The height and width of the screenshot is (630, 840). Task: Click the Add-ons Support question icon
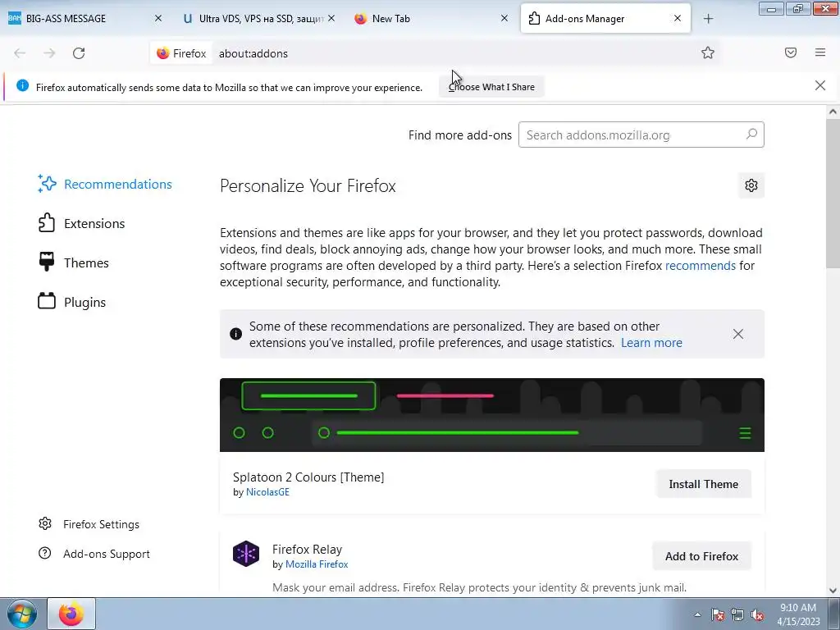[x=45, y=553]
